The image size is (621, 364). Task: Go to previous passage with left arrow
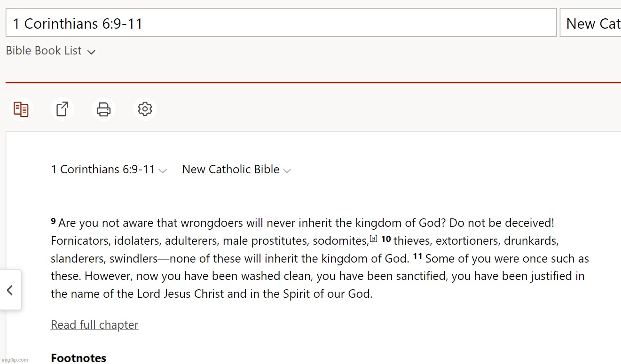[10, 290]
